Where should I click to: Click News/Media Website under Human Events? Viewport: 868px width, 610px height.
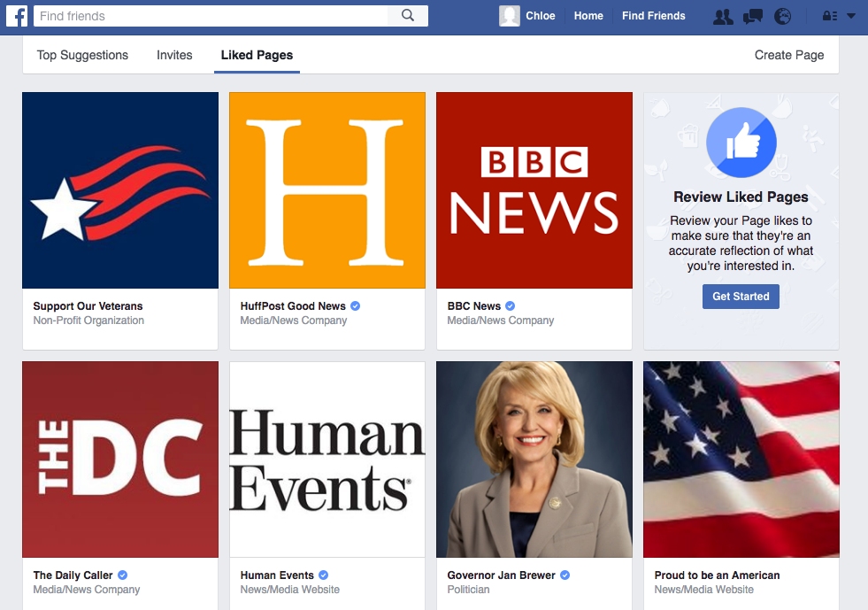[x=289, y=590]
